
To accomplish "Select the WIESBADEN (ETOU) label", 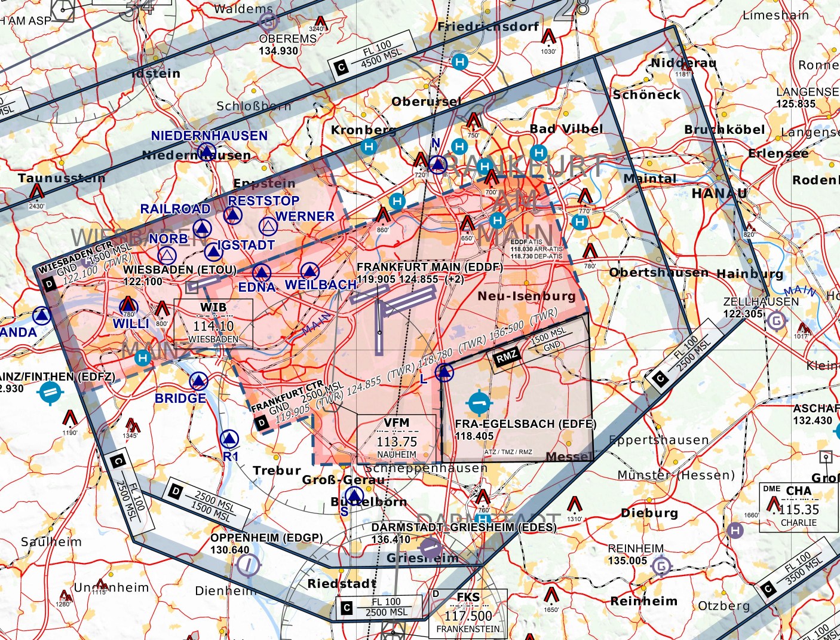I will pyautogui.click(x=180, y=270).
